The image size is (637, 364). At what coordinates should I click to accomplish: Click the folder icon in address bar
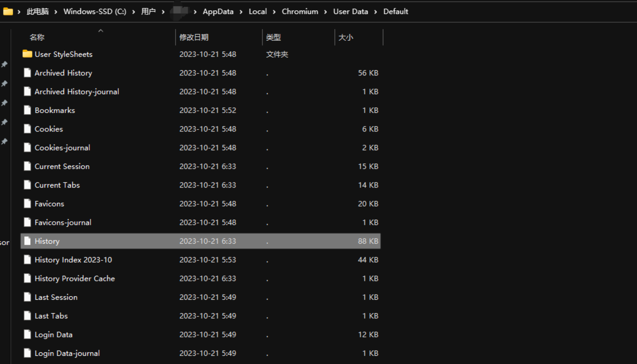(8, 12)
